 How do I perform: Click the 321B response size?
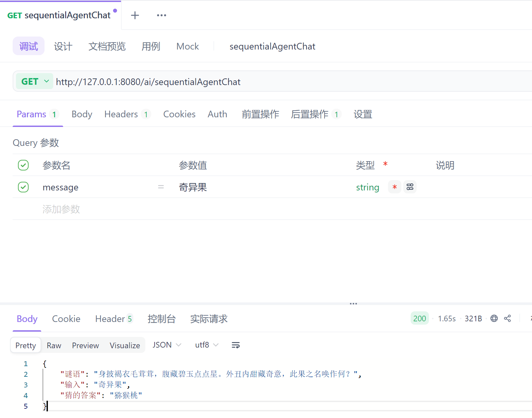coord(473,319)
